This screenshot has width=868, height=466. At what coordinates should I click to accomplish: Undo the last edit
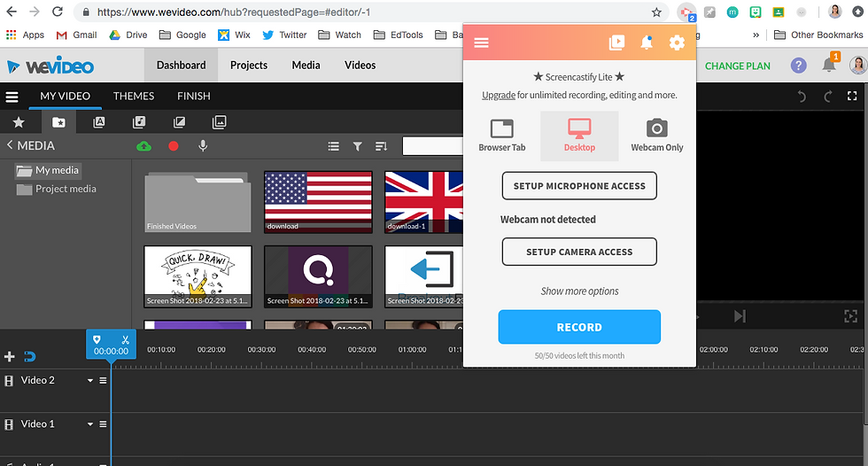tap(802, 97)
